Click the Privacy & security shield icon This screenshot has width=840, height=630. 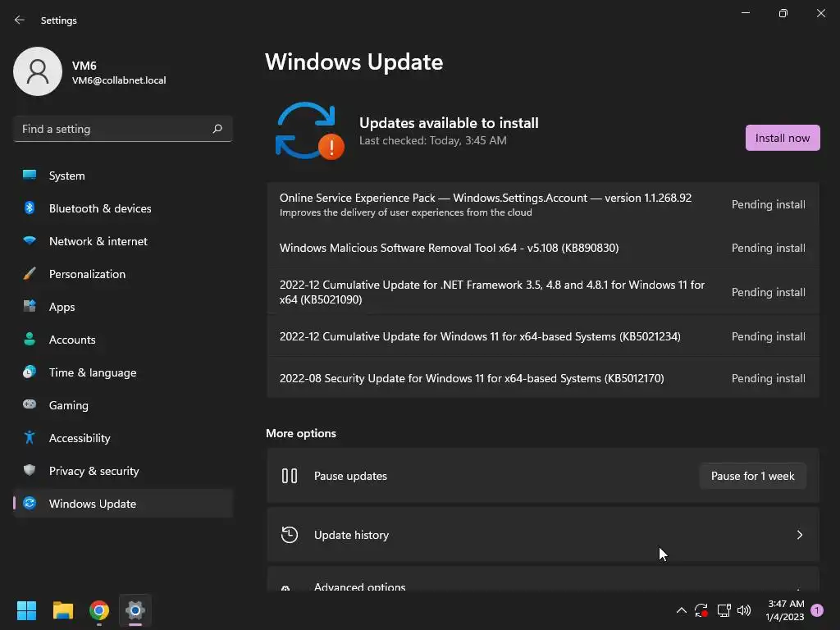click(x=30, y=470)
